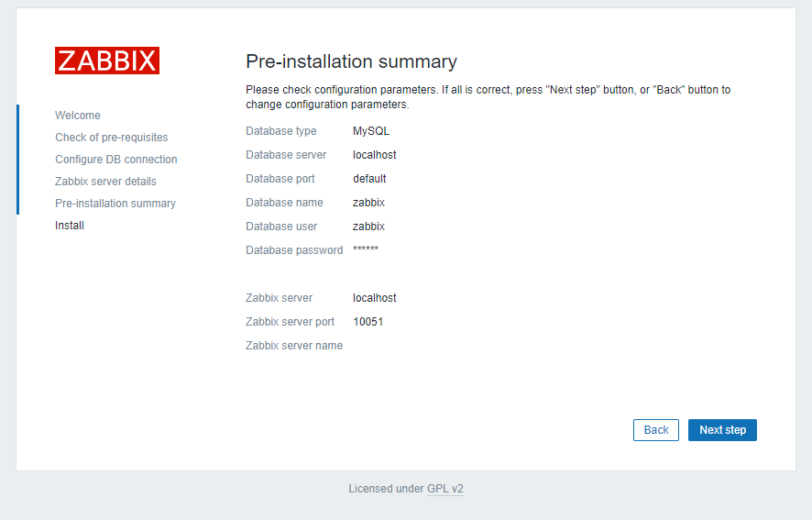This screenshot has height=520, width=812.
Task: Go back with the Back button
Action: (x=656, y=430)
